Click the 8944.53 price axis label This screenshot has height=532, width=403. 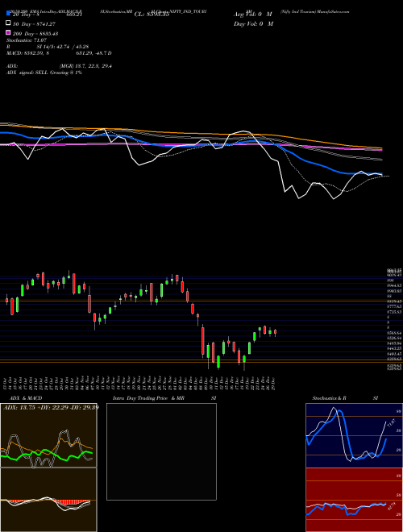click(x=394, y=286)
